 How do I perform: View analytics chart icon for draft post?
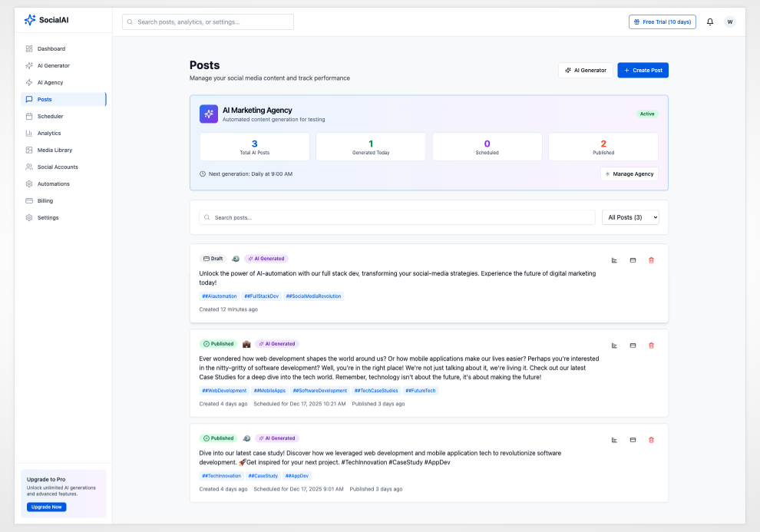pos(614,260)
